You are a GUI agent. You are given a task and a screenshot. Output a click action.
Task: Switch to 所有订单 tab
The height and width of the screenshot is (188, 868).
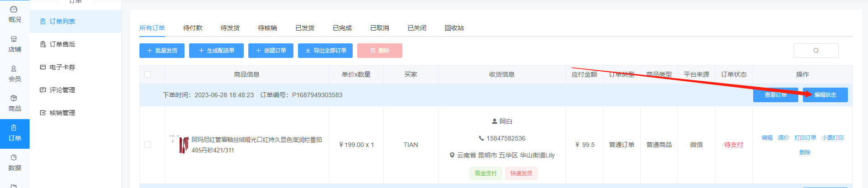tap(152, 28)
